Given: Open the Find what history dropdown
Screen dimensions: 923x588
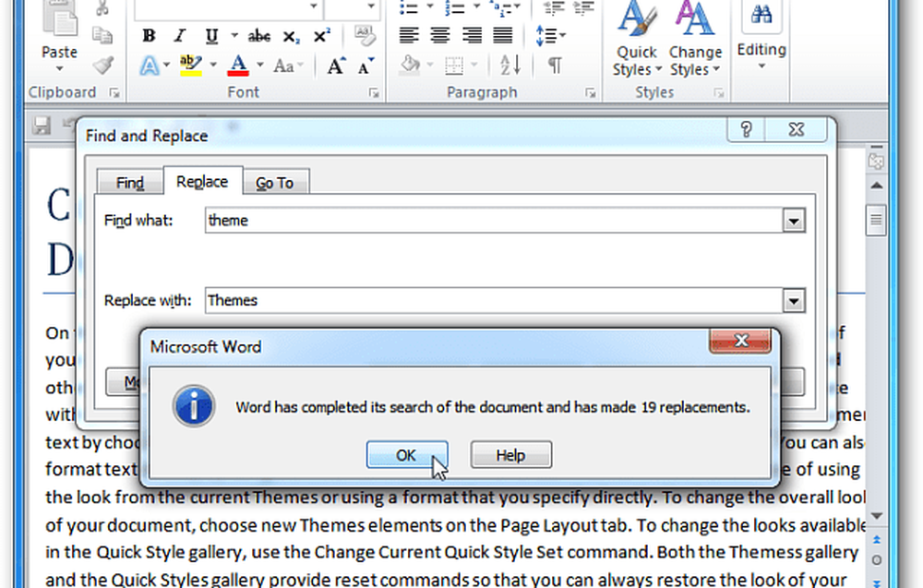Looking at the screenshot, I should (794, 220).
